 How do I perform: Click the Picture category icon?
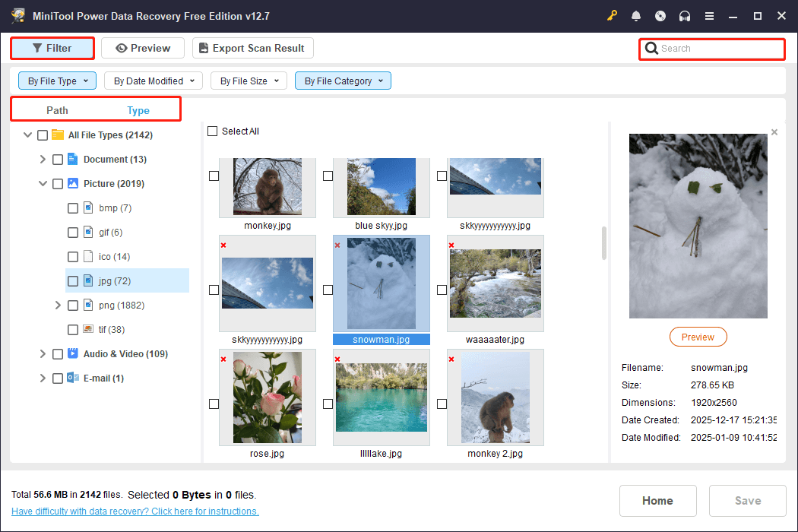(x=73, y=183)
